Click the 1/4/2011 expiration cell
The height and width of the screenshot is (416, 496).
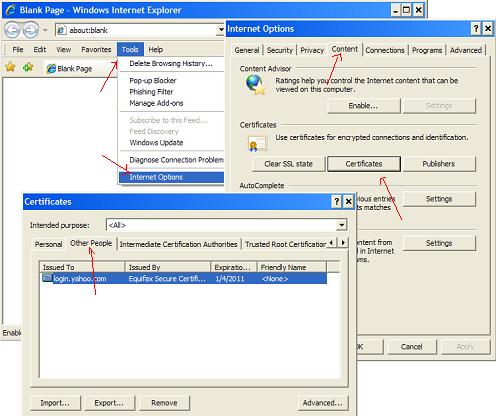coord(230,279)
